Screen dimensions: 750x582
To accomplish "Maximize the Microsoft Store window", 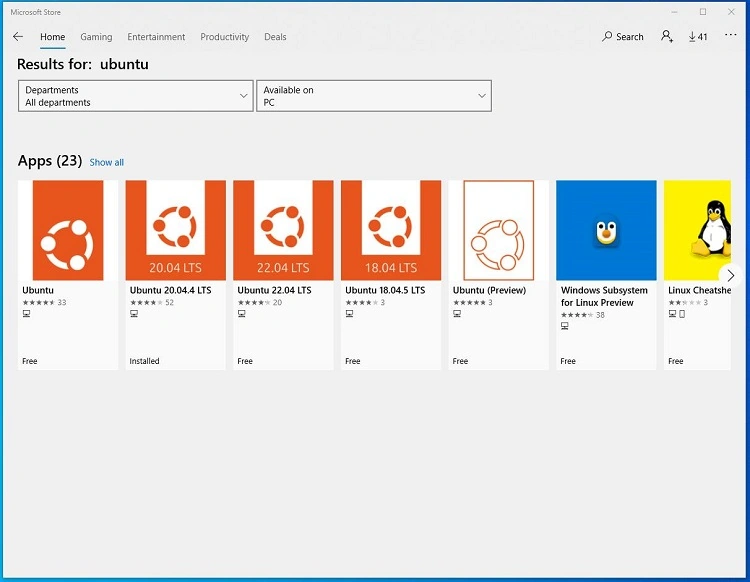I will [x=703, y=12].
